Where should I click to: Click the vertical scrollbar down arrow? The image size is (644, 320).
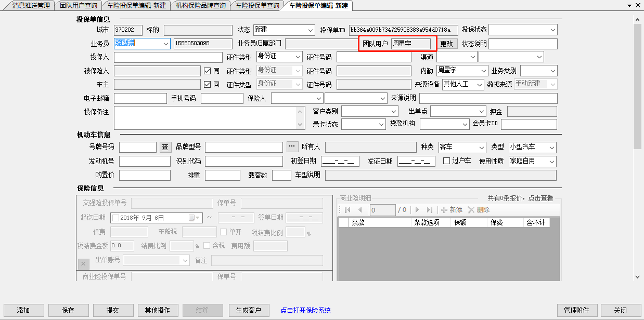coord(637,277)
